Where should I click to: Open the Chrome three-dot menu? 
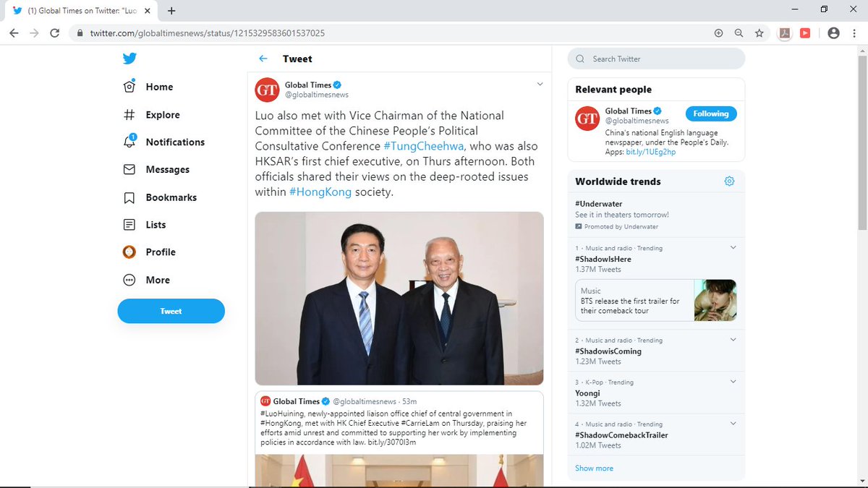[854, 33]
